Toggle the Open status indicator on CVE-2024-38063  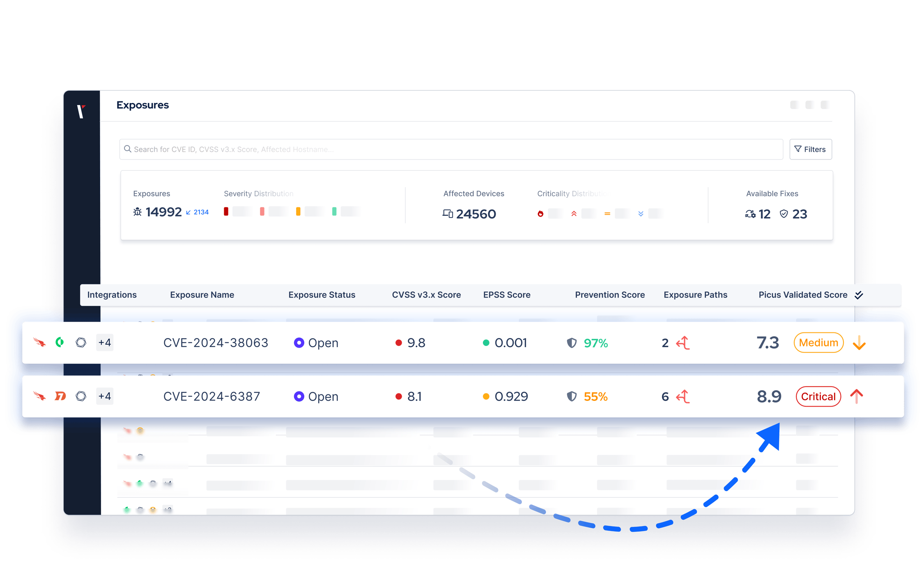pos(299,342)
